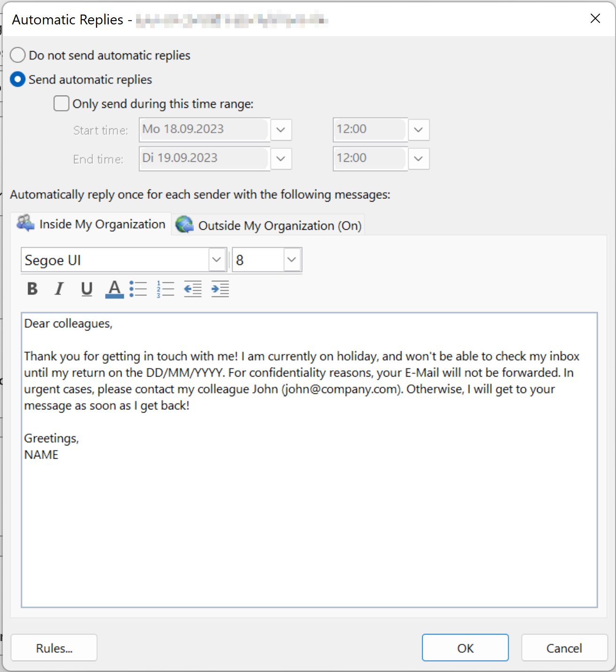Underline text with the U button
The width and height of the screenshot is (616, 672).
[x=86, y=289]
